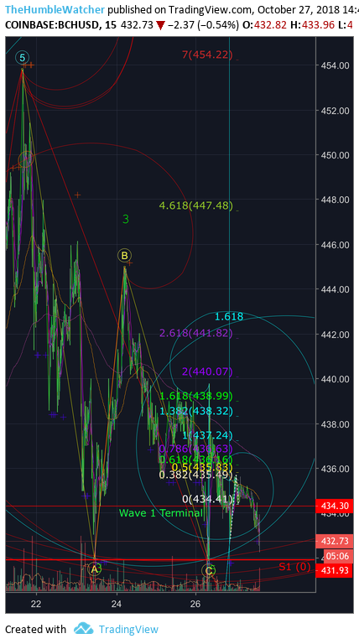The height and width of the screenshot is (644, 359).
Task: Select the 1(437.24) Fibonacci label
Action: 207,435
